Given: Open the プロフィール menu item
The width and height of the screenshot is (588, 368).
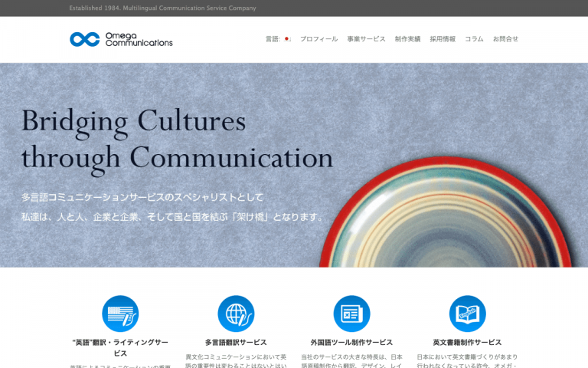Looking at the screenshot, I should [318, 39].
